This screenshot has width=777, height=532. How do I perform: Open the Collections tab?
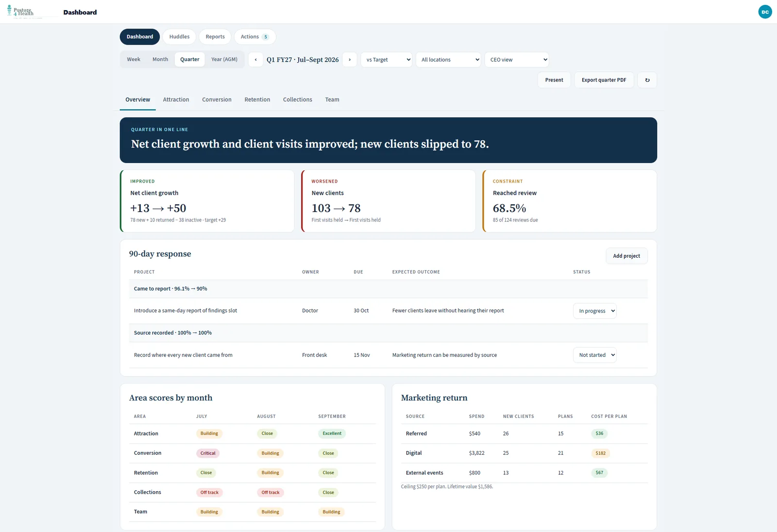pos(298,100)
